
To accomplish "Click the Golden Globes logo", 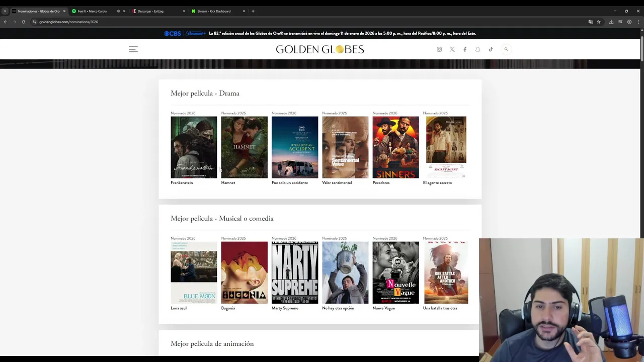I will (x=320, y=49).
